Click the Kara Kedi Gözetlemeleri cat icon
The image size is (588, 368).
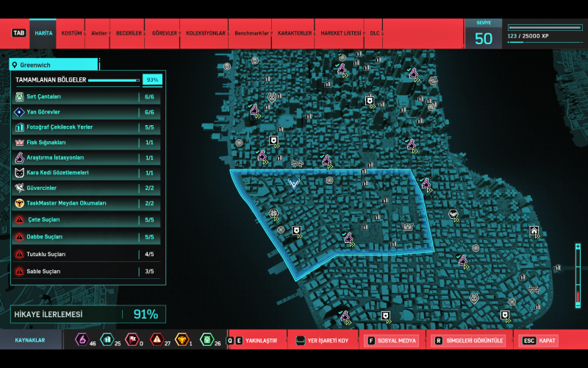coord(20,173)
